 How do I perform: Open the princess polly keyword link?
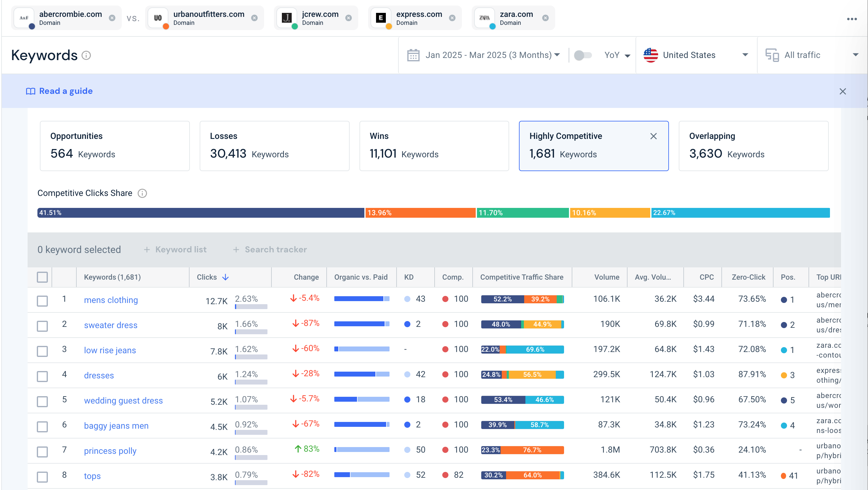pos(110,451)
